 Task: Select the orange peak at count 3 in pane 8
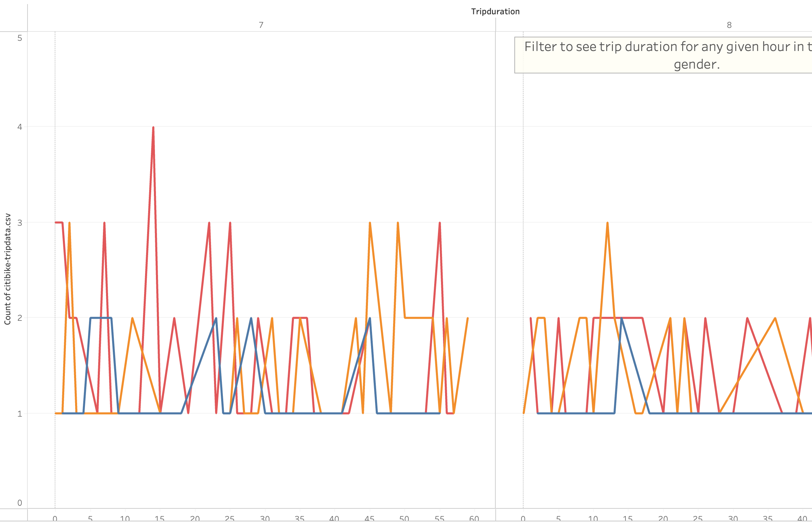coord(607,223)
